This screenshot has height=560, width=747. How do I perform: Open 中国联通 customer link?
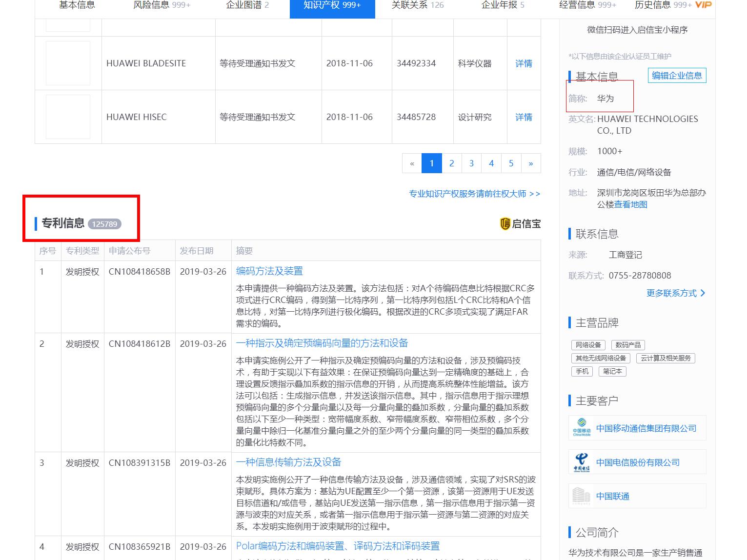[613, 497]
